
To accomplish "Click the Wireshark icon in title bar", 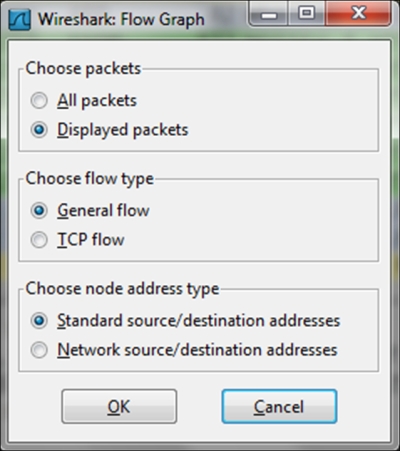I will coord(20,20).
